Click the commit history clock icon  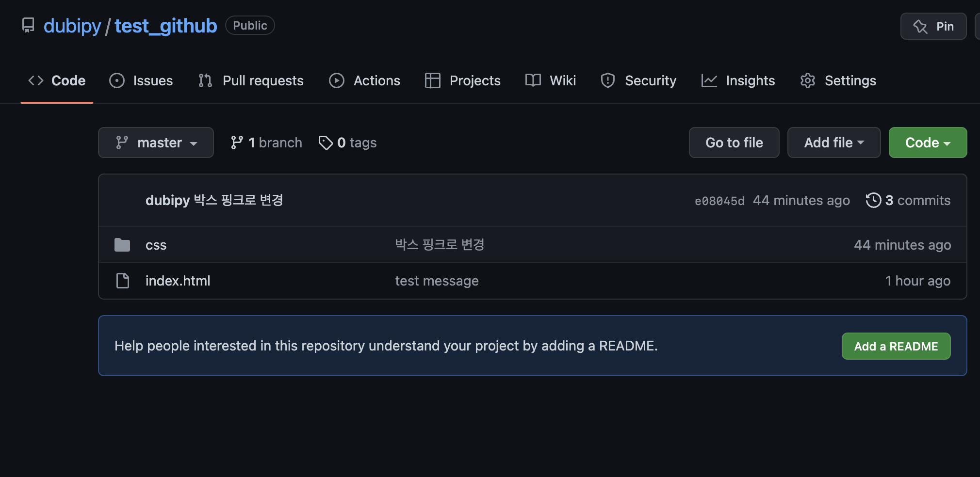[x=873, y=200]
